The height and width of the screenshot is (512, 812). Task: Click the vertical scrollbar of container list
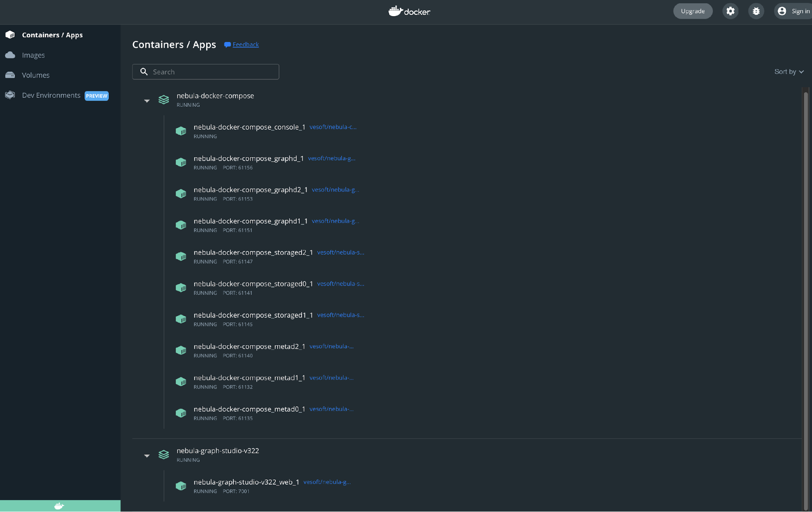806,300
